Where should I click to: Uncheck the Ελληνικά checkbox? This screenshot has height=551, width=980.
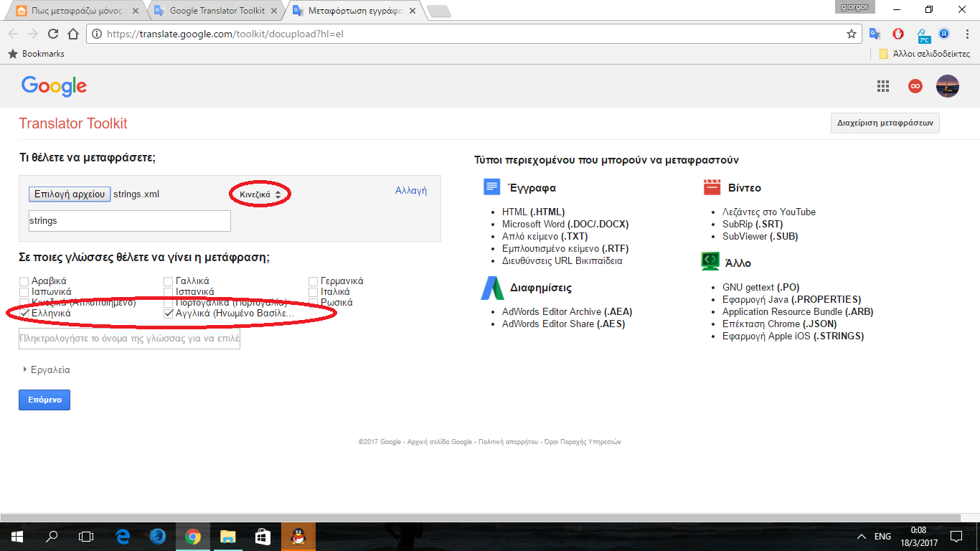tap(24, 314)
